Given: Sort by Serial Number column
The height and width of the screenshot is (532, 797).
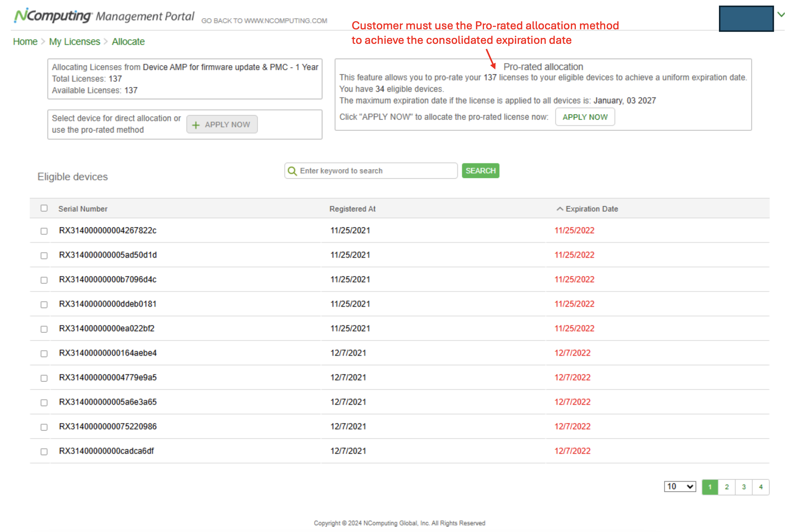Looking at the screenshot, I should (x=83, y=209).
